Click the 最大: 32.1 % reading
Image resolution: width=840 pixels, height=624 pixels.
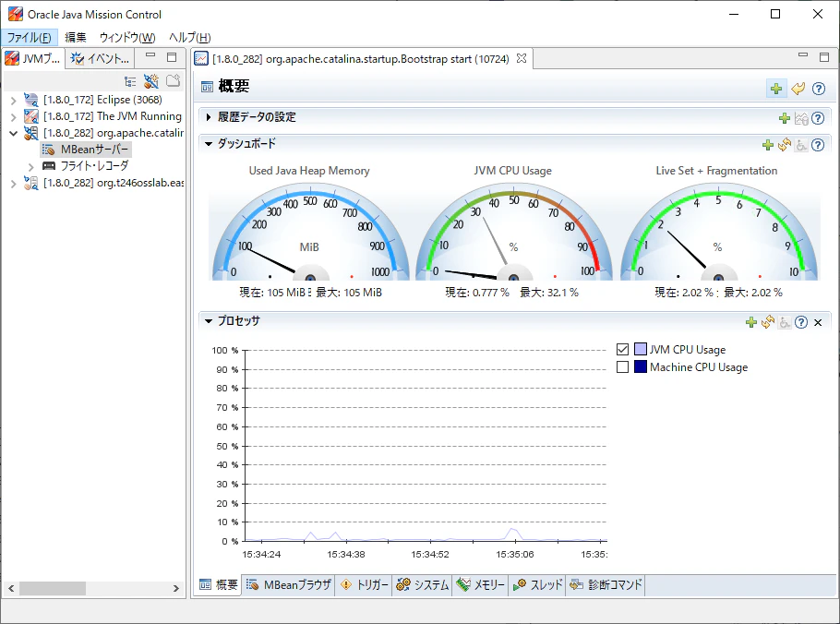point(549,293)
